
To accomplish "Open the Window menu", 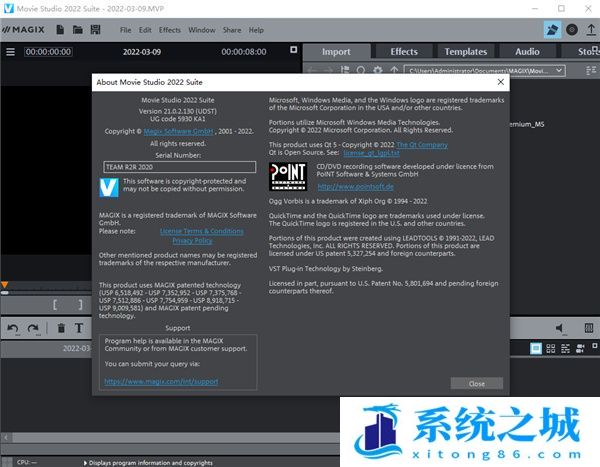I will [x=202, y=30].
